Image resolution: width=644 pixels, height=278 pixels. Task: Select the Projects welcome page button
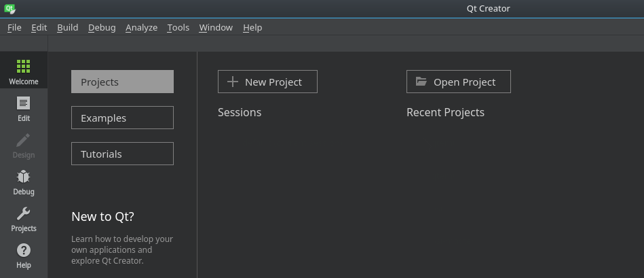click(122, 82)
